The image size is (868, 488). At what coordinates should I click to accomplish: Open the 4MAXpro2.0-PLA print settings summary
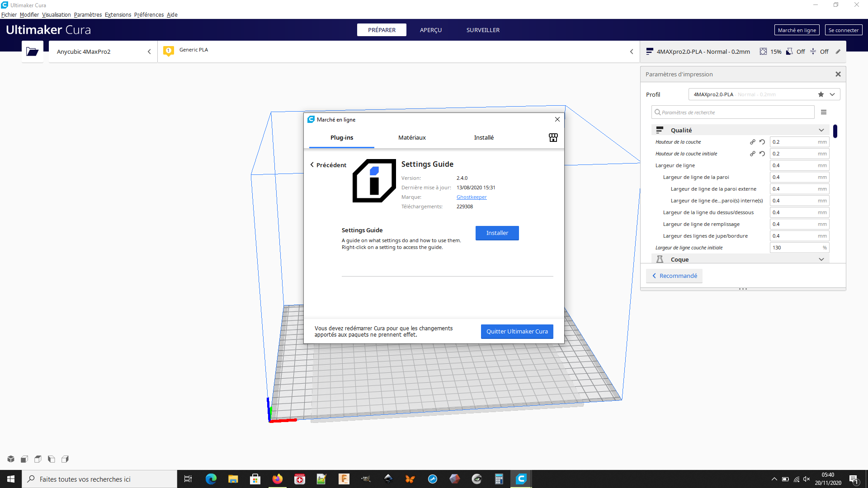pos(743,52)
